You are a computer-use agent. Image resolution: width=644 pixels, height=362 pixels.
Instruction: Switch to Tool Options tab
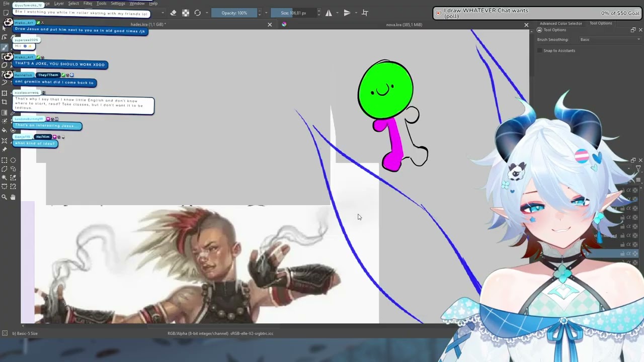[601, 23]
